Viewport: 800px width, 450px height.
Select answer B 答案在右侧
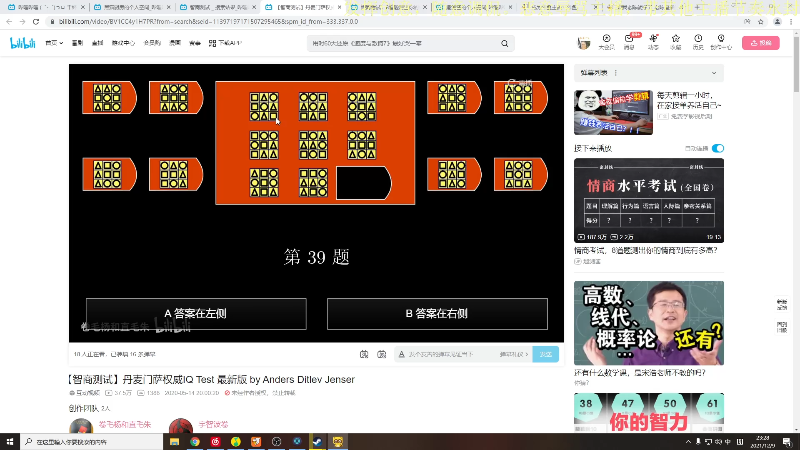point(437,314)
